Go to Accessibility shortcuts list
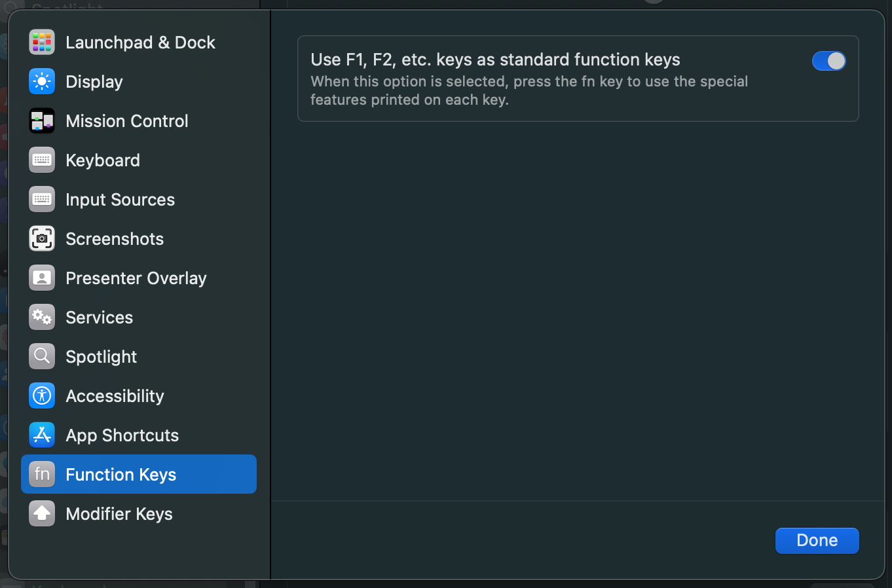Image resolution: width=892 pixels, height=588 pixels. [x=139, y=396]
